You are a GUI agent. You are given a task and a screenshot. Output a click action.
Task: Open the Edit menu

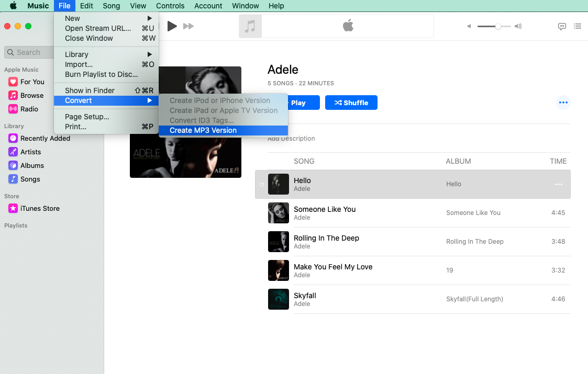click(x=86, y=6)
